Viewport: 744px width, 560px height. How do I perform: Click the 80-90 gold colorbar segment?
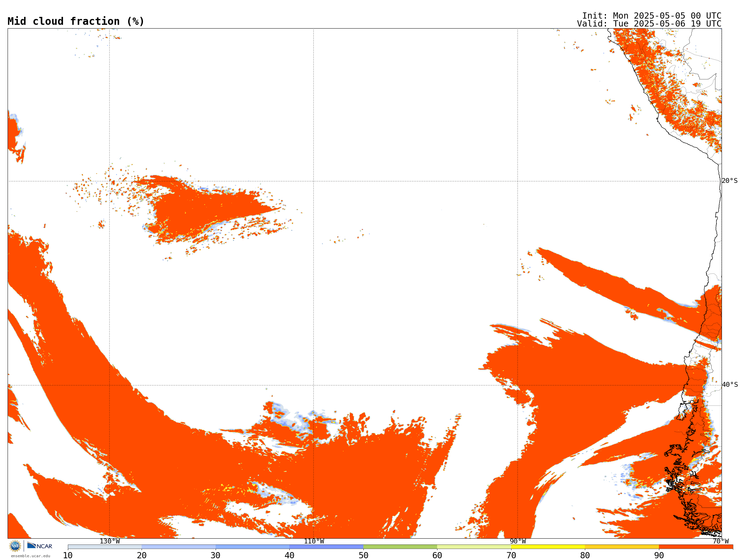point(622,547)
